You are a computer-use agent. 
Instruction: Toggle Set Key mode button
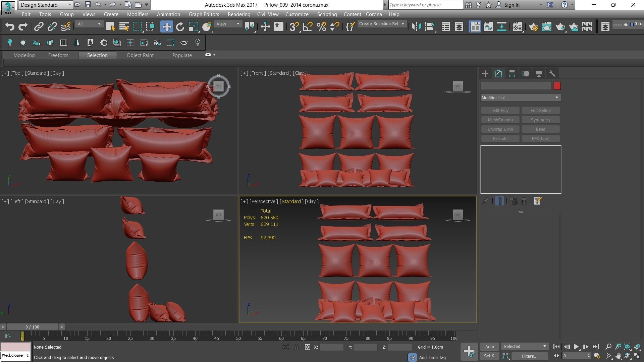click(x=489, y=356)
